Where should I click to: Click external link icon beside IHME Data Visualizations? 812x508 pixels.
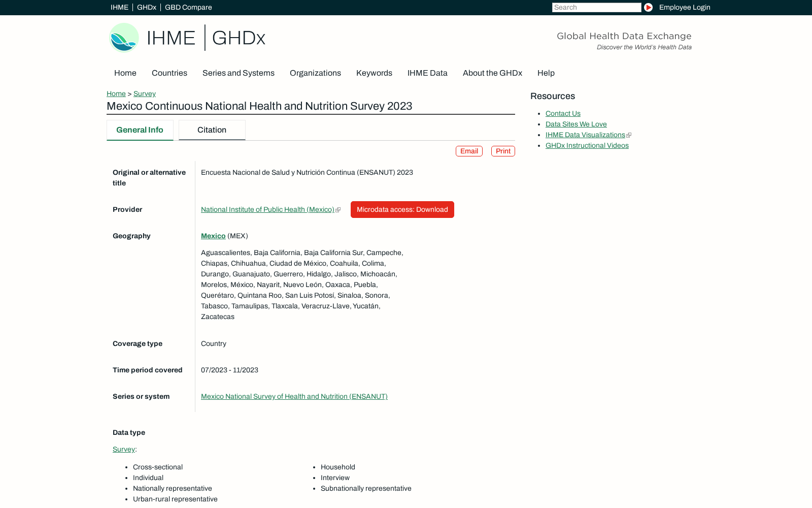pyautogui.click(x=629, y=135)
